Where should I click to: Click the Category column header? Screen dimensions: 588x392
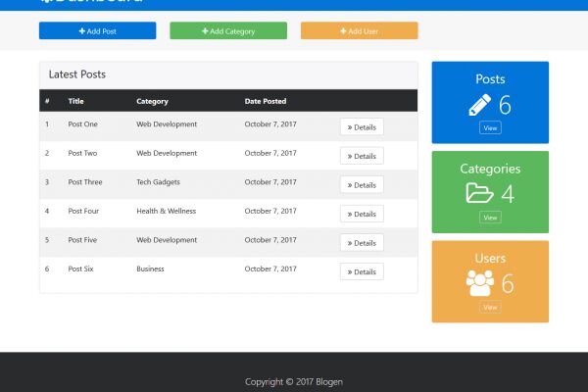(152, 101)
